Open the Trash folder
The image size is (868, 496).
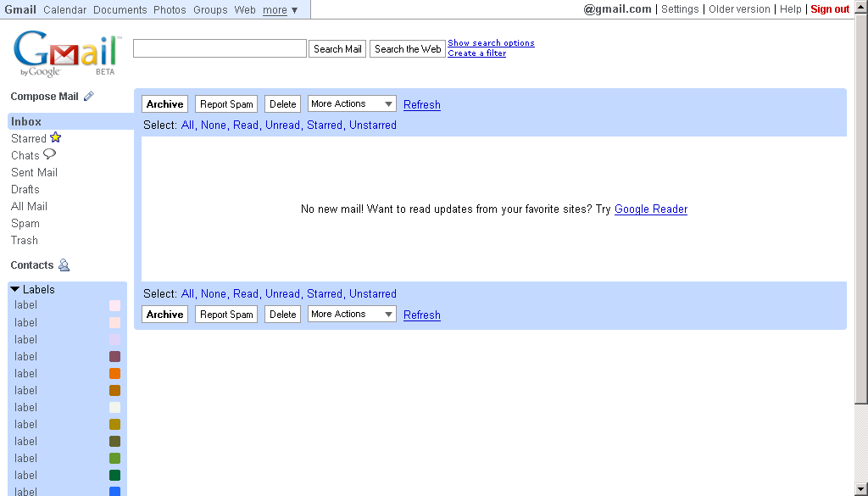[25, 240]
